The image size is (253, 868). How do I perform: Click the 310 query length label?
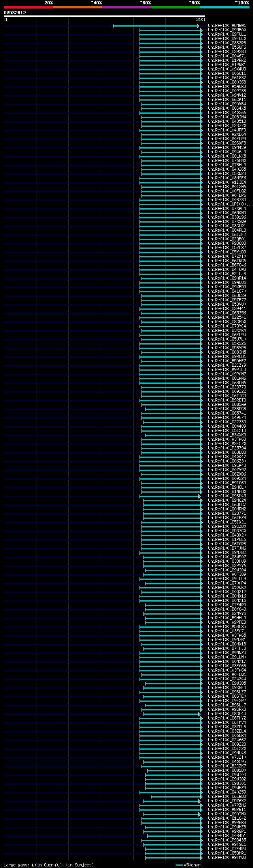tap(199, 19)
